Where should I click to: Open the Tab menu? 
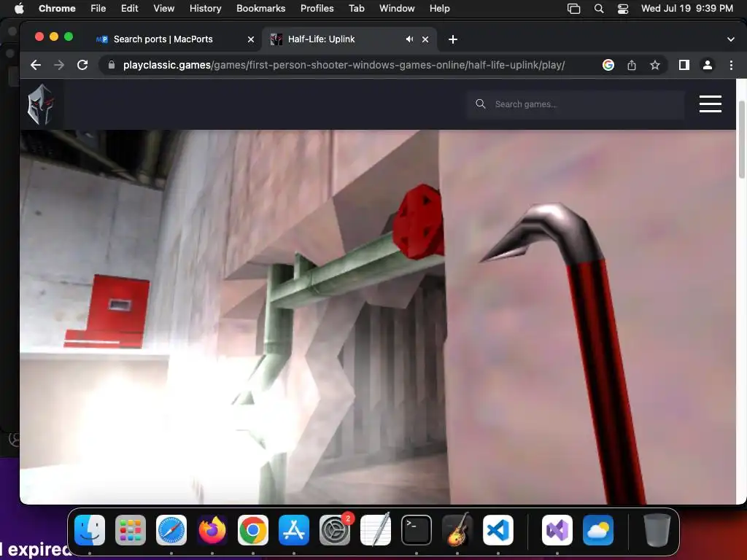(356, 8)
